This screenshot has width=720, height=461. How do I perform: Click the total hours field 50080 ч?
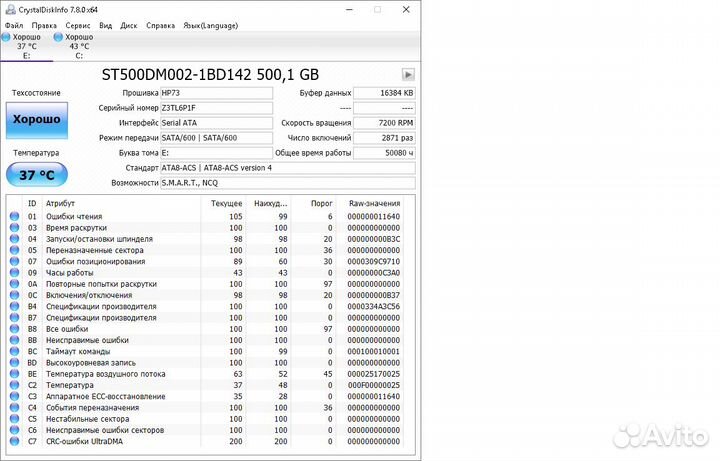(384, 153)
